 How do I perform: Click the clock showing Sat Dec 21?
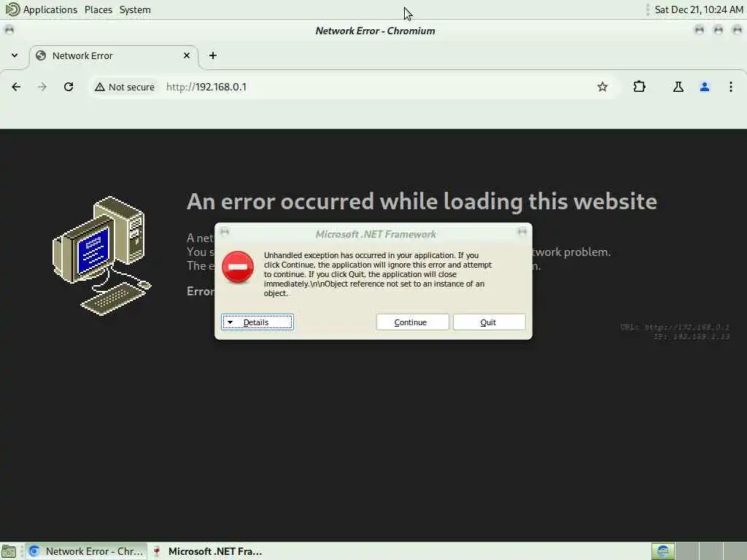698,9
